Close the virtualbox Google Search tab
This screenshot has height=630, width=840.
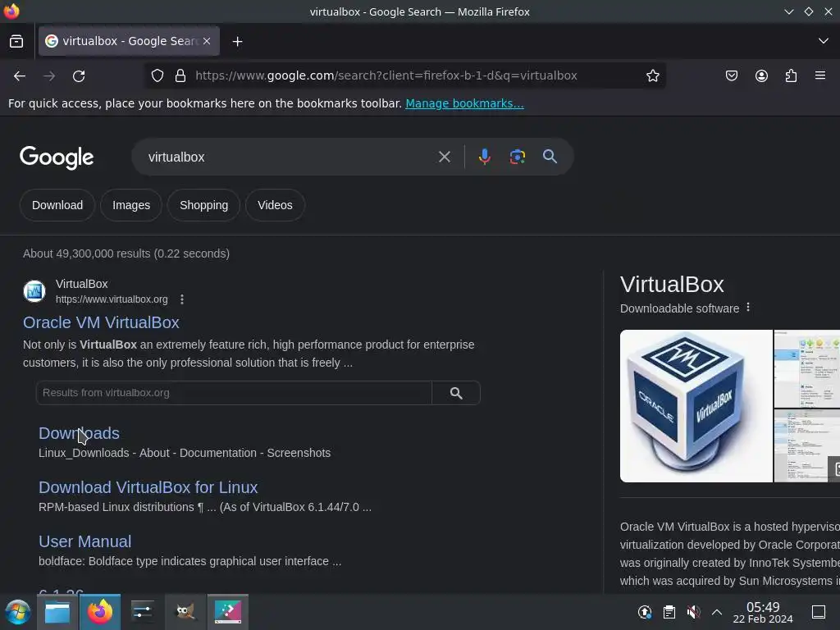(207, 41)
